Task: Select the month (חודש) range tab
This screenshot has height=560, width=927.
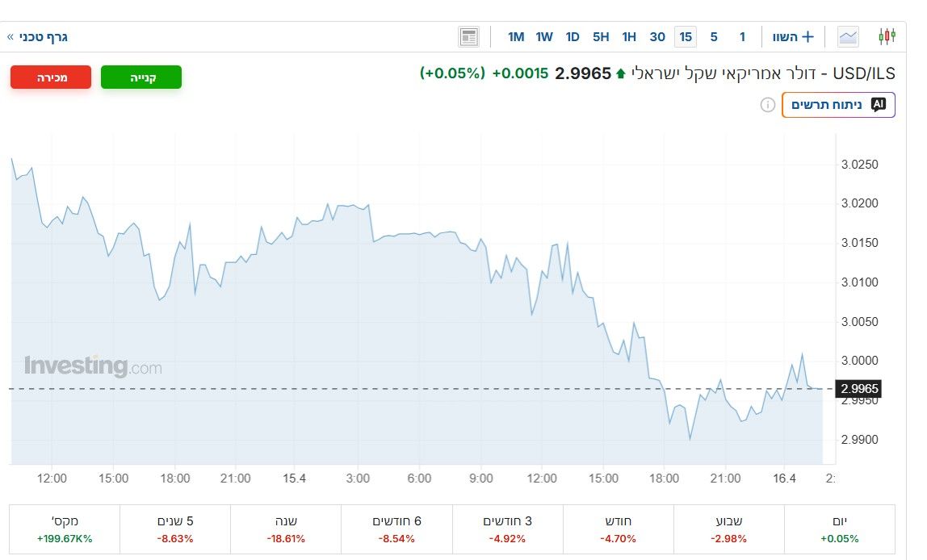Action: click(618, 529)
